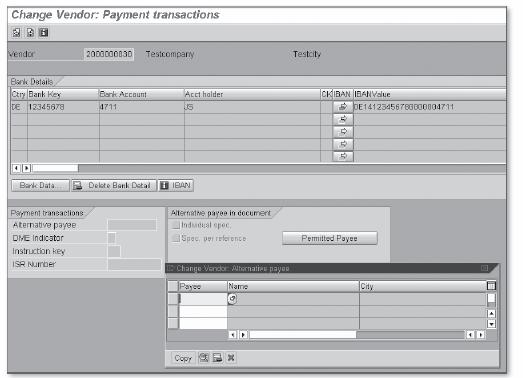Open search help icon next to Payee field
The image size is (523, 378).
(x=232, y=299)
